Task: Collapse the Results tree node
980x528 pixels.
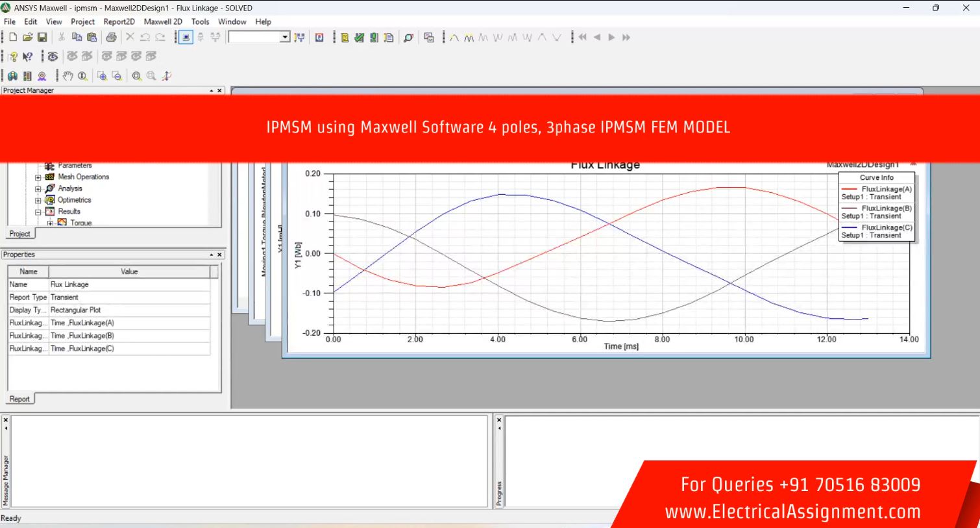Action: pyautogui.click(x=38, y=212)
